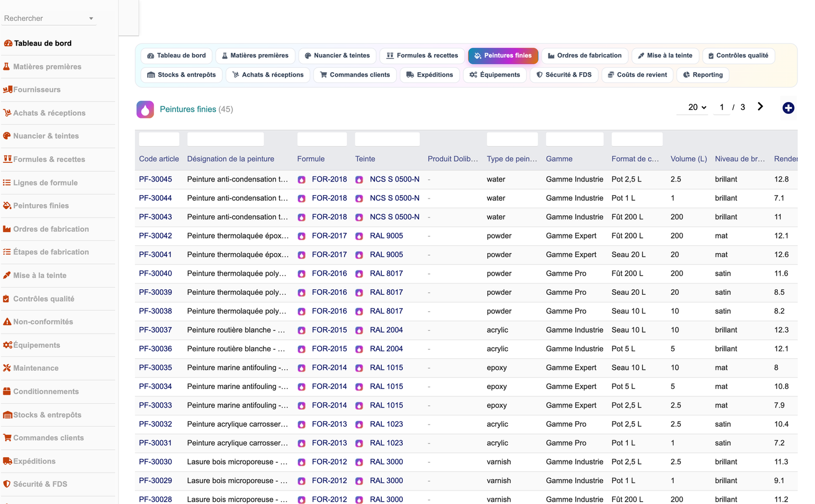
Task: Select Coûts de revient tab
Action: click(637, 75)
